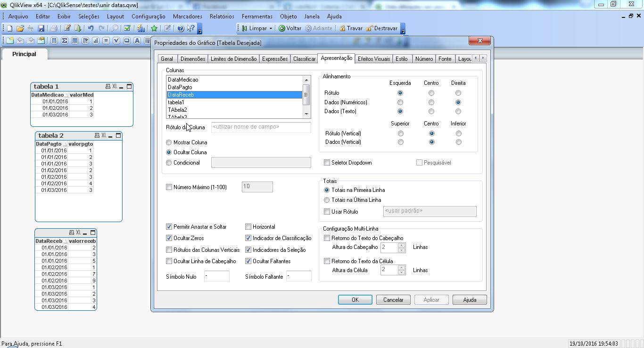Increase Altura do Cabeçalho stepper
This screenshot has width=644, height=348.
click(401, 245)
